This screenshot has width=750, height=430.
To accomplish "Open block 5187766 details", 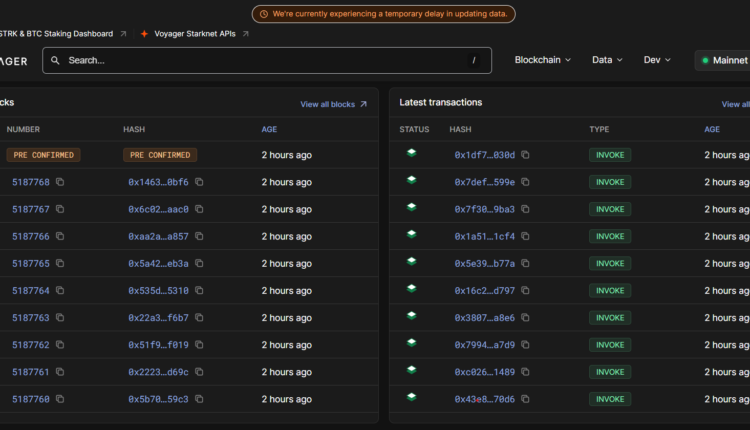I will pyautogui.click(x=30, y=236).
